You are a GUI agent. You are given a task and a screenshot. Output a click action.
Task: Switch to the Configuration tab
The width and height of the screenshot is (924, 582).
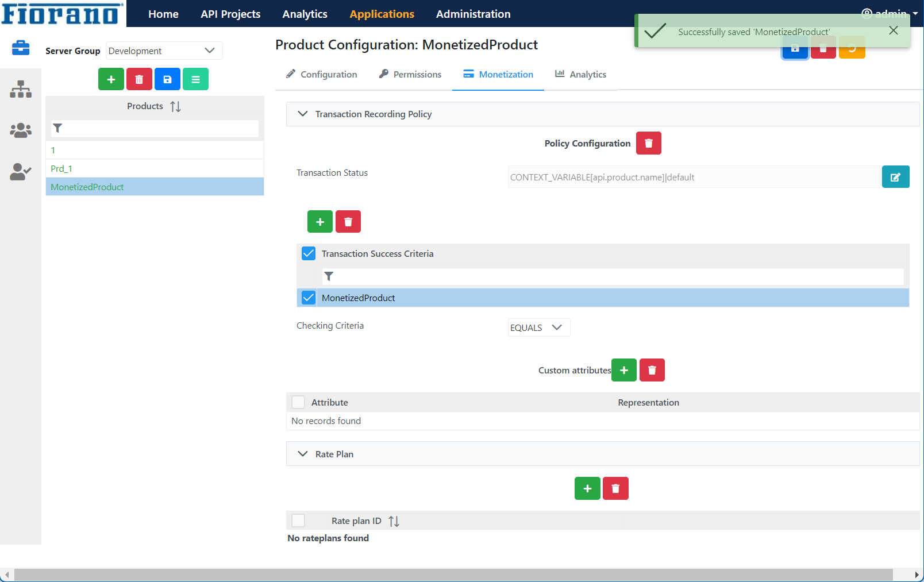click(x=322, y=74)
